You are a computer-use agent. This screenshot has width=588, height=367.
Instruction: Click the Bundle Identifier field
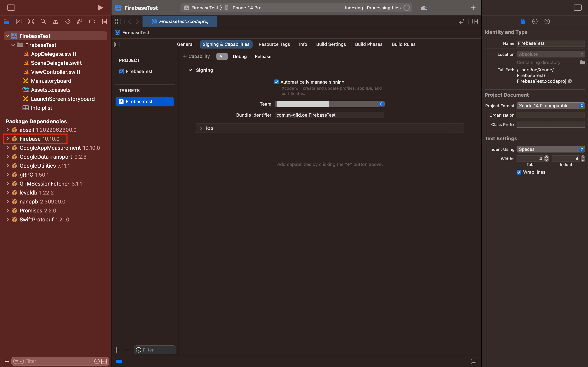coord(330,115)
